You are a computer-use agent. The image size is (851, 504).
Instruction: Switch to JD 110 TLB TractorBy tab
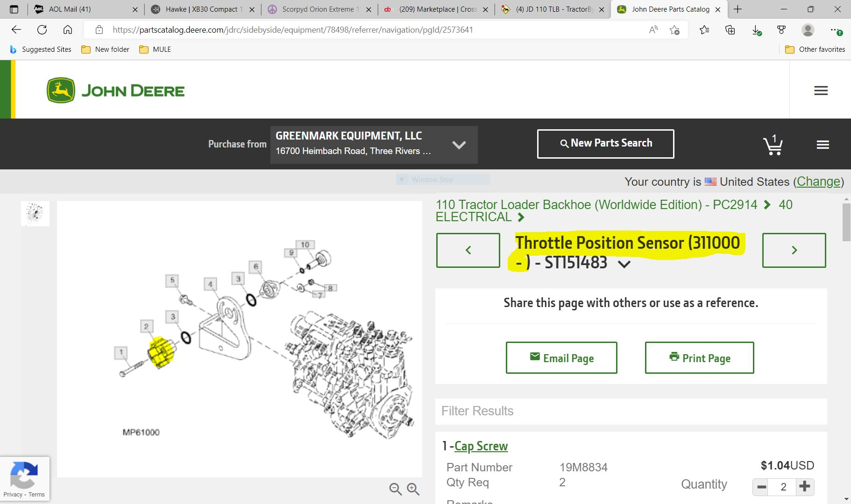pyautogui.click(x=553, y=9)
